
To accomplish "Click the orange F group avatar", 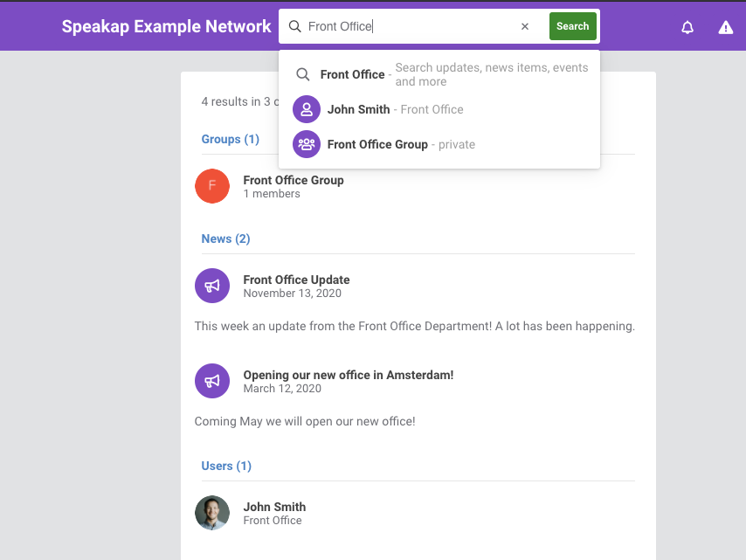I will 212,186.
